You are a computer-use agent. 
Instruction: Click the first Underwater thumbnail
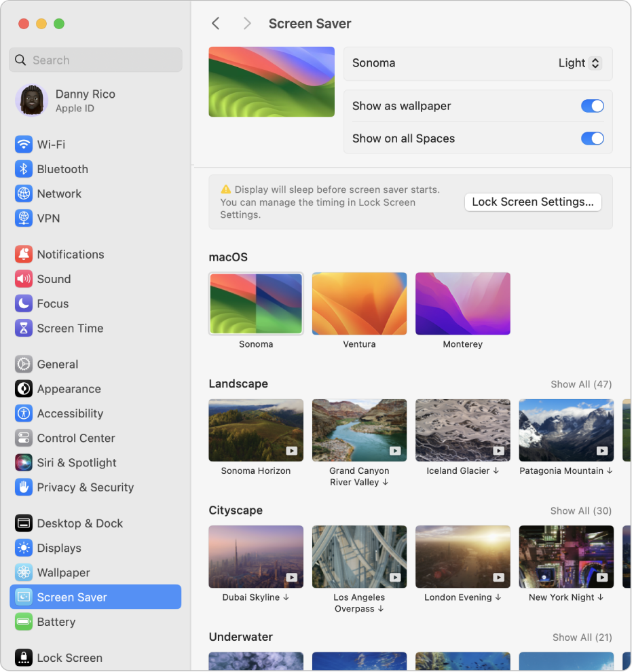tap(256, 661)
